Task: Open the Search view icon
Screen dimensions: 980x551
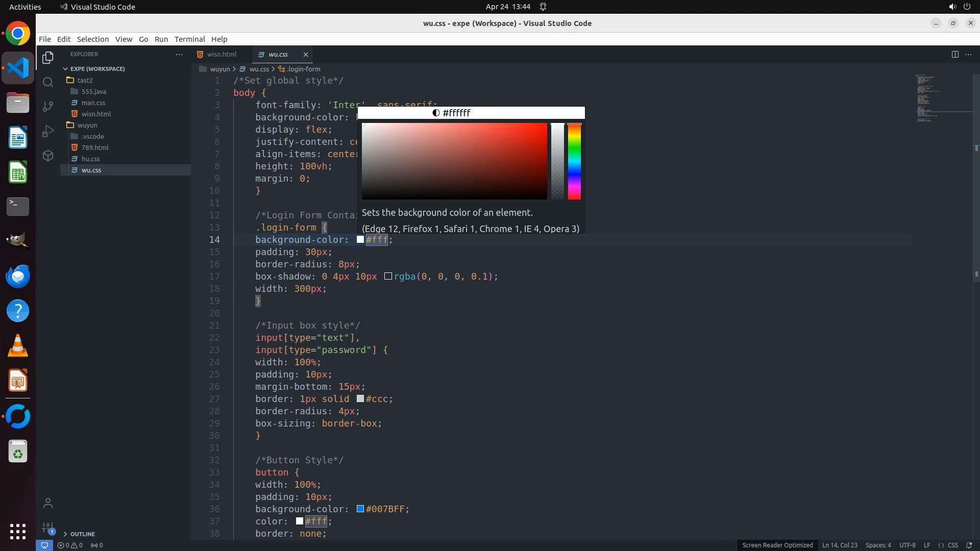Action: (x=48, y=82)
